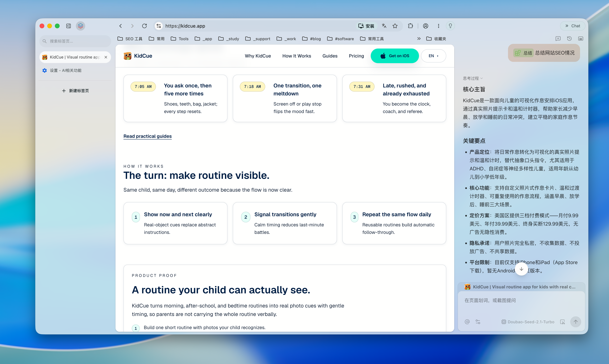Screen dimensions: 609x364
Task: Click the 7:05 AM time badge
Action: (x=143, y=87)
